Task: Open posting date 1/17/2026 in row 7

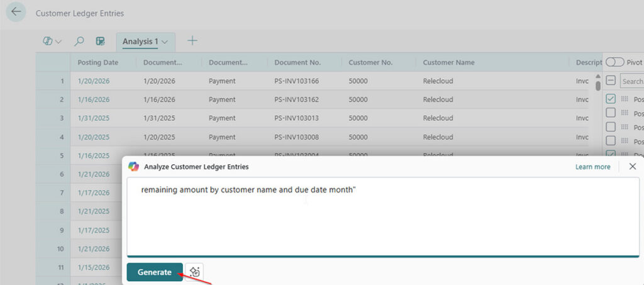Action: (x=94, y=193)
